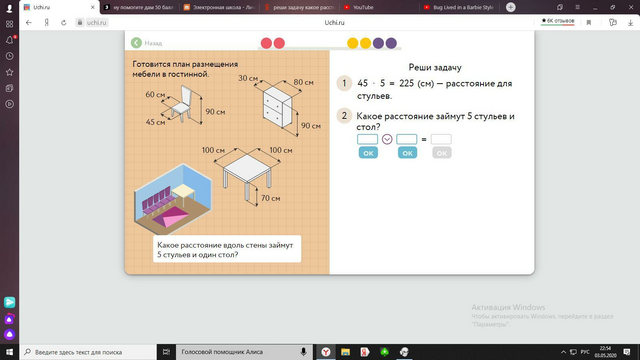Open the downloads arrow icon

click(x=630, y=22)
